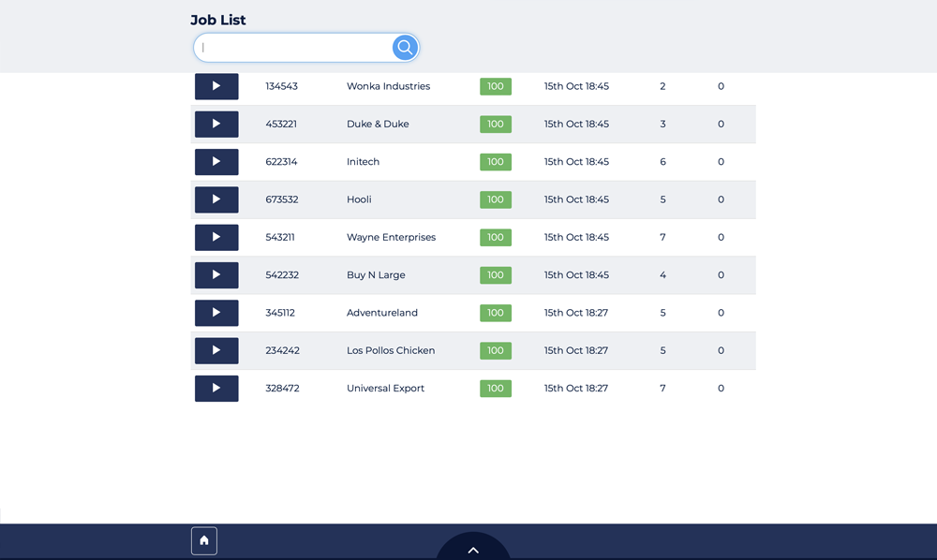937x560 pixels.
Task: Launch the Wayne Enterprises job
Action: [x=216, y=237]
